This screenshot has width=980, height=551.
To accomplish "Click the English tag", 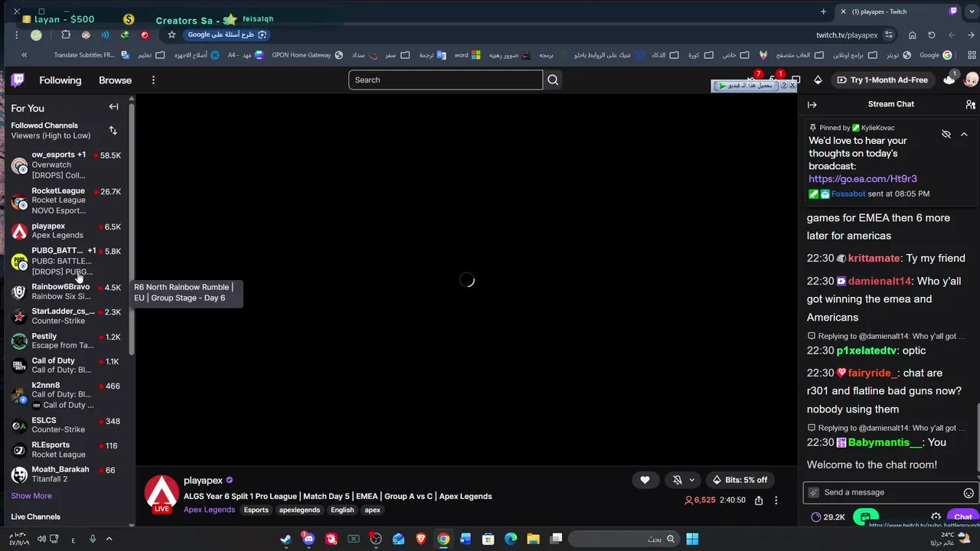I will pos(342,510).
